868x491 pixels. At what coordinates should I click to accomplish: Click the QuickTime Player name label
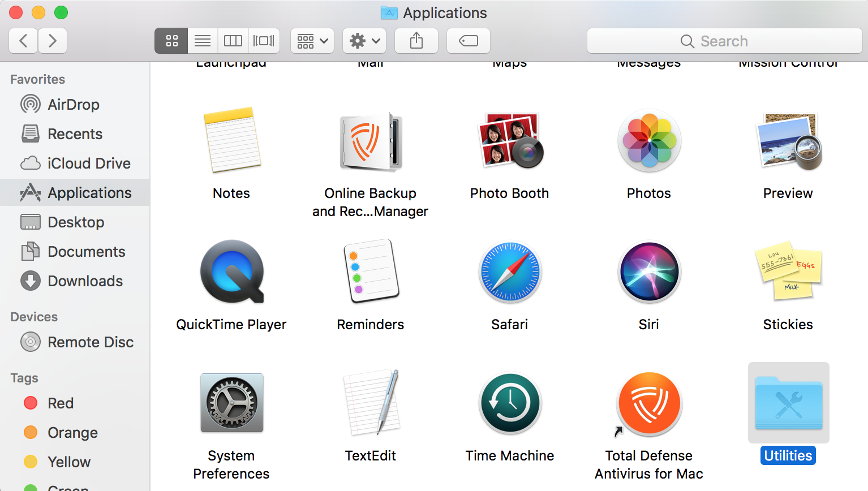point(231,324)
